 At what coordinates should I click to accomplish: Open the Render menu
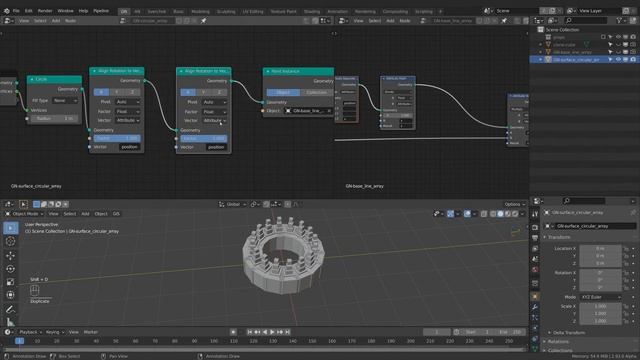point(45,11)
